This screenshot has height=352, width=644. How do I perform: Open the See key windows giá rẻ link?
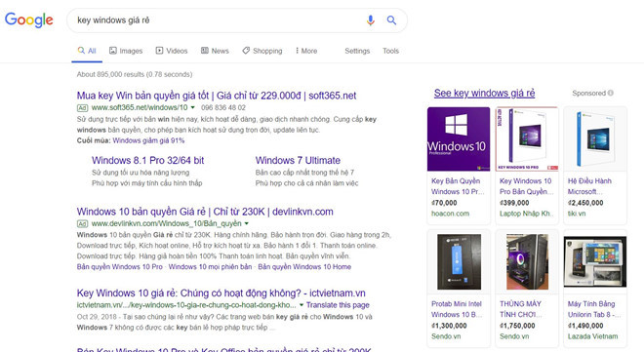pyautogui.click(x=484, y=94)
